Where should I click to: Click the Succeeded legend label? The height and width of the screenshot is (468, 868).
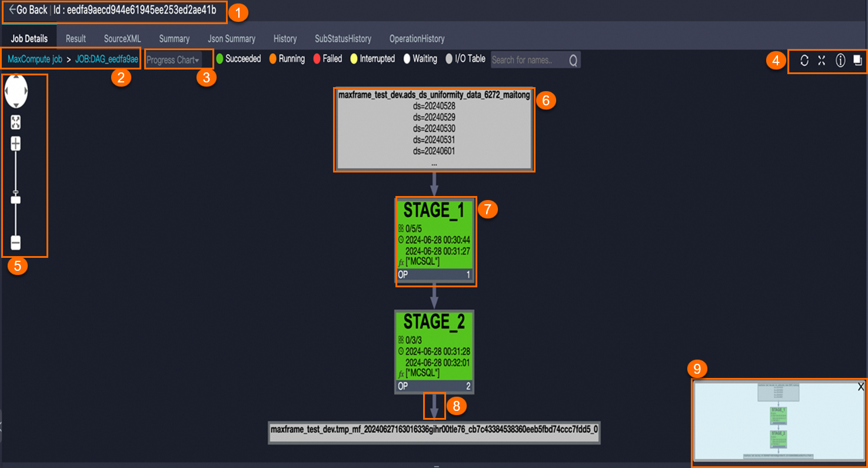click(243, 59)
